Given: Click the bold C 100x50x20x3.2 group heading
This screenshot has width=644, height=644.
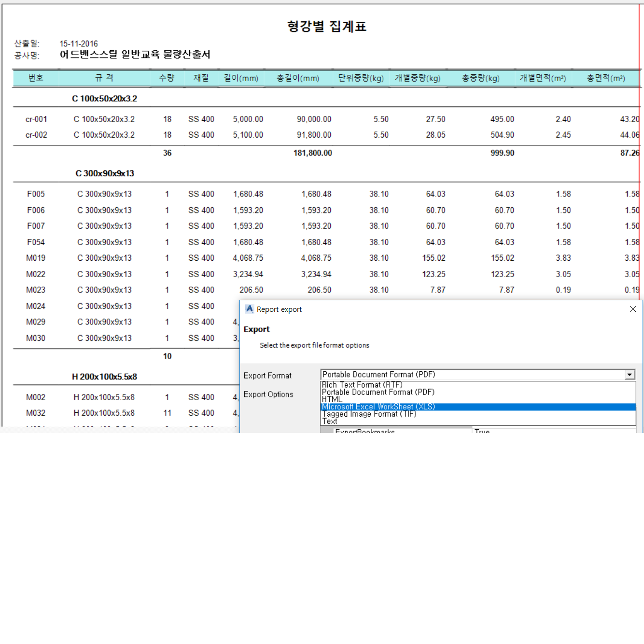Looking at the screenshot, I should pos(105,98).
